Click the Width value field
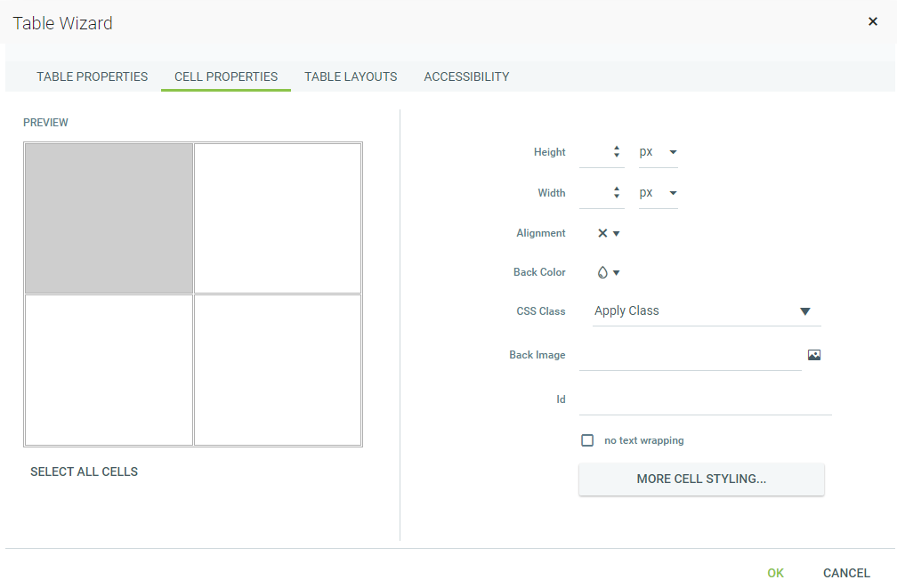The width and height of the screenshot is (897, 588). [595, 193]
